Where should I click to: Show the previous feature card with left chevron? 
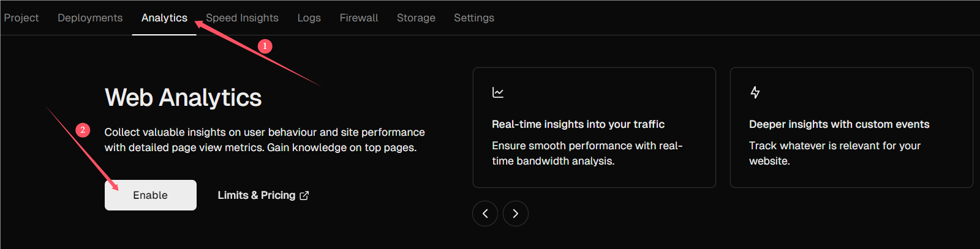(x=485, y=214)
